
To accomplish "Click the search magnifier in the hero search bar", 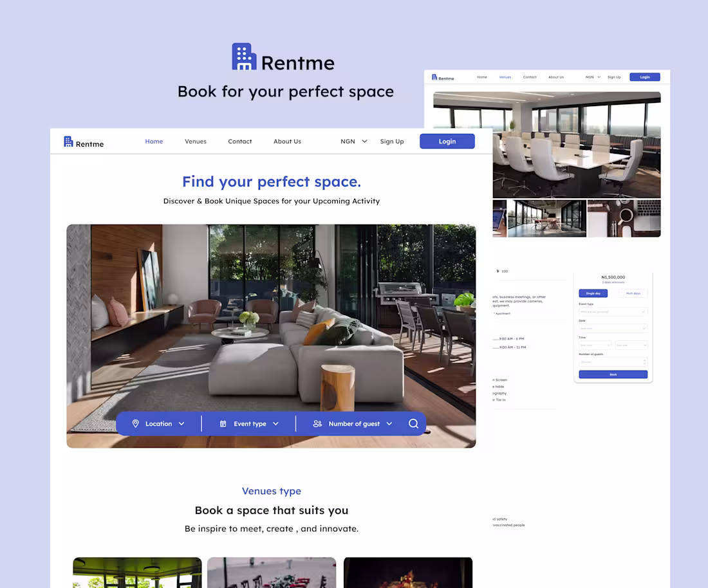I will [413, 423].
